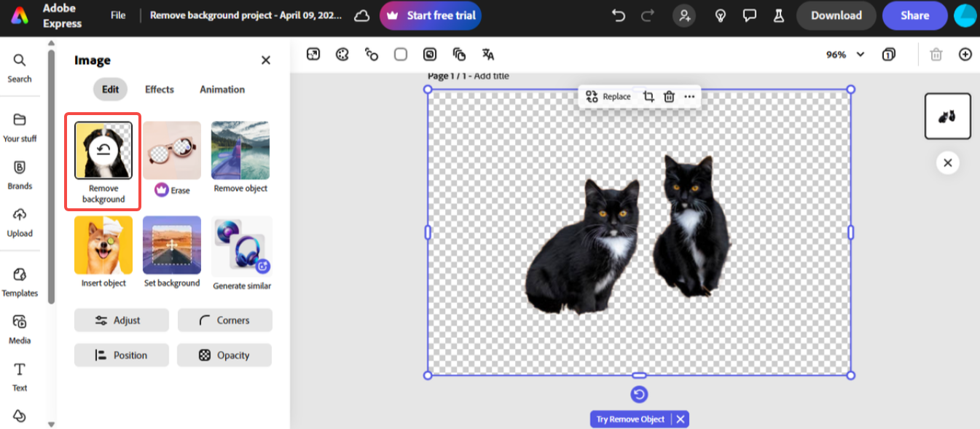The width and height of the screenshot is (980, 429).
Task: Select the page thumbnail with cats
Action: 947,116
